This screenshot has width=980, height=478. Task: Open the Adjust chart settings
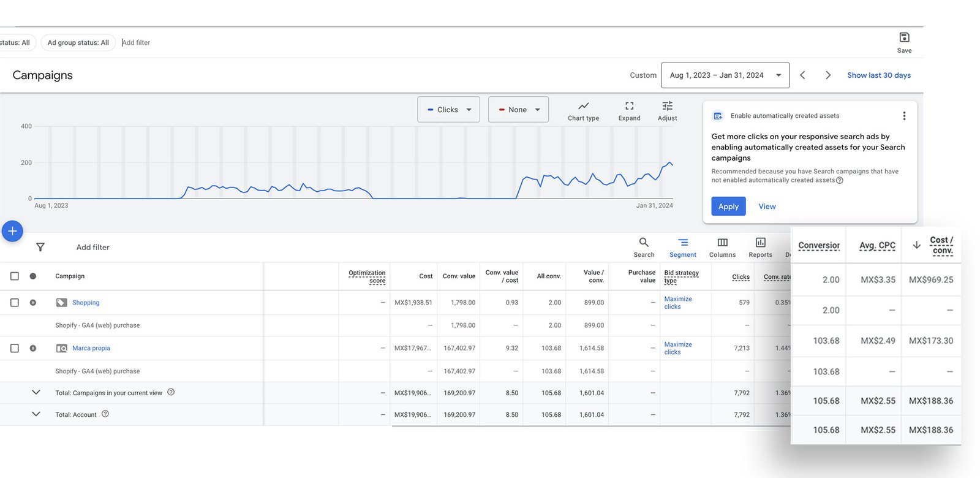point(667,111)
